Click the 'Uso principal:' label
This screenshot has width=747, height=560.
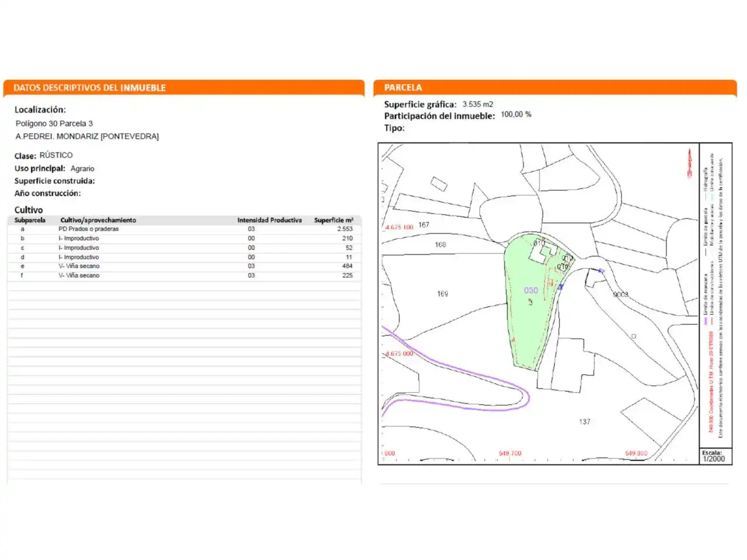[x=40, y=169]
